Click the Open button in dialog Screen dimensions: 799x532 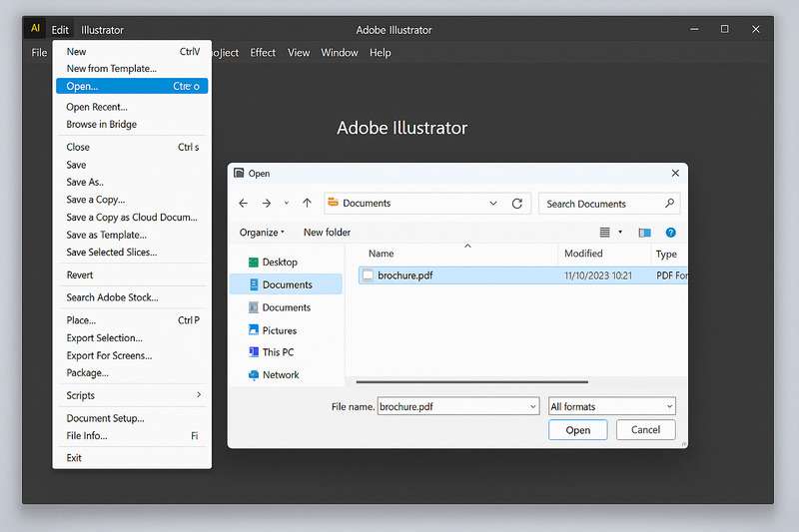coord(578,430)
